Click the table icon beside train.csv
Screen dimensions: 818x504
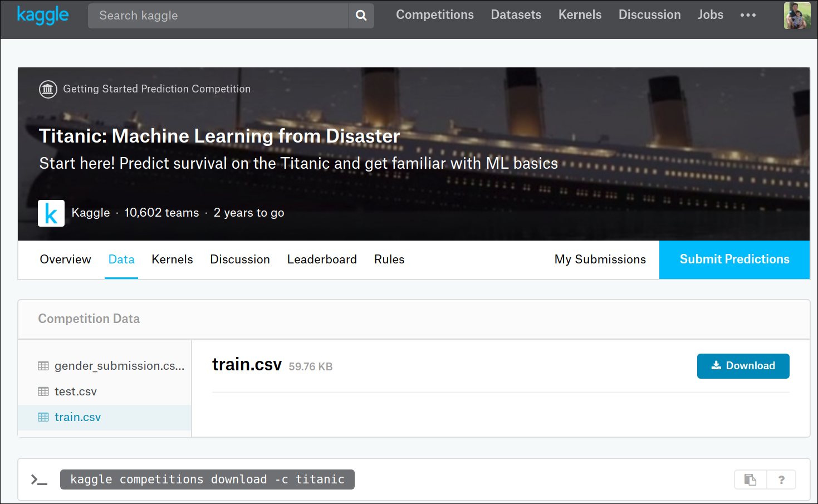coord(43,417)
